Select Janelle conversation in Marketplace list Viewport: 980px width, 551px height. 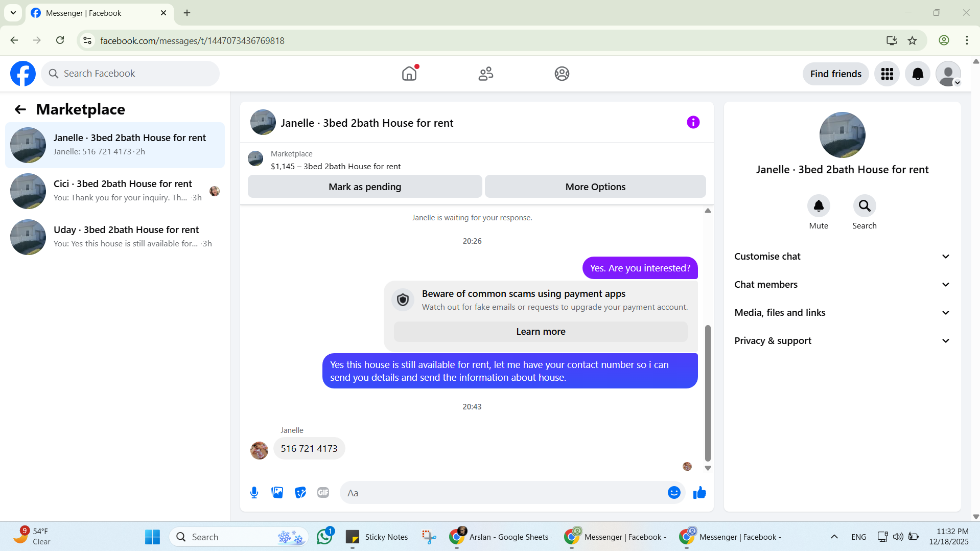pyautogui.click(x=115, y=145)
